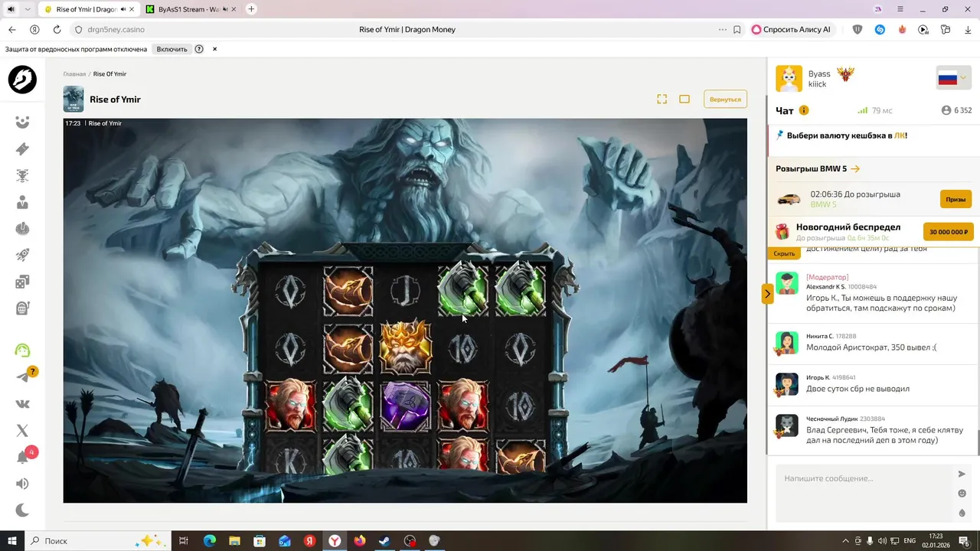
Task: Open the browser extensions puzzle icon
Action: [x=946, y=30]
